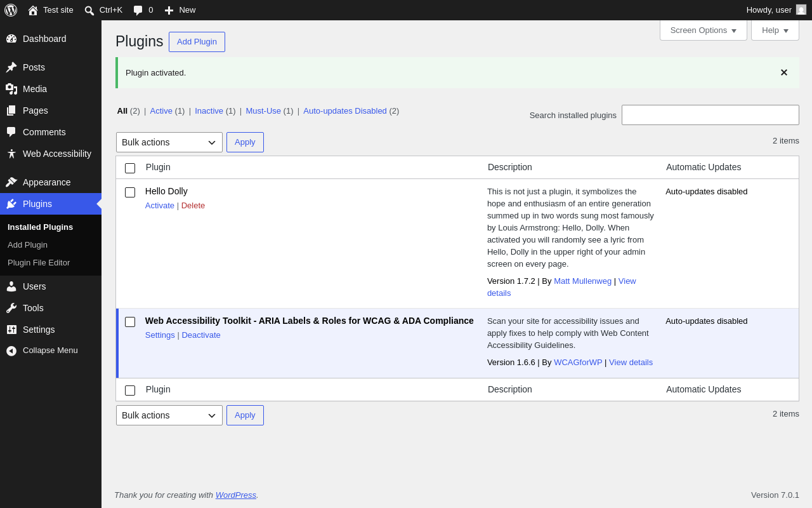Focus the Search installed plugins field
Image resolution: width=812 pixels, height=508 pixels.
[710, 115]
